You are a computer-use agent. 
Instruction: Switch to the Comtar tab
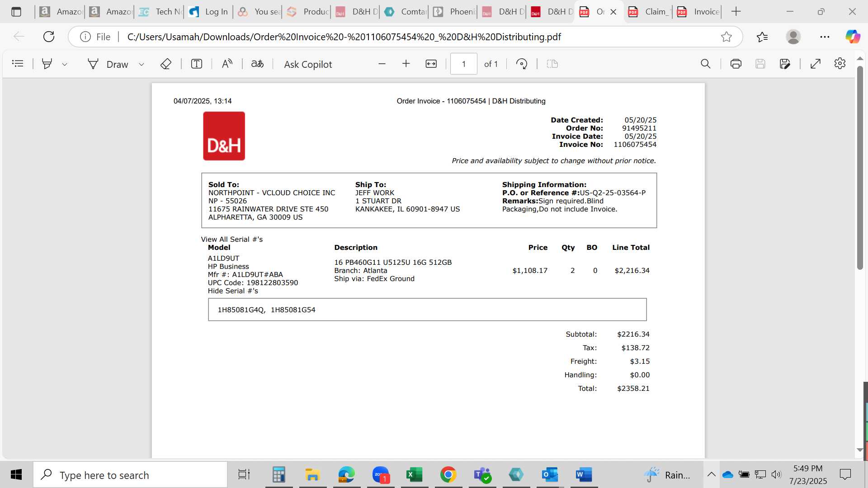405,12
